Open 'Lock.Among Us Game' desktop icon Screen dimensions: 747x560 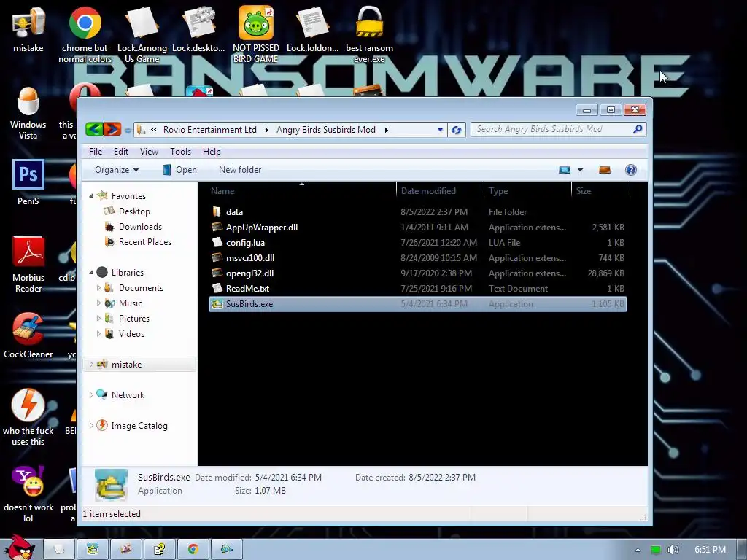coord(142,34)
